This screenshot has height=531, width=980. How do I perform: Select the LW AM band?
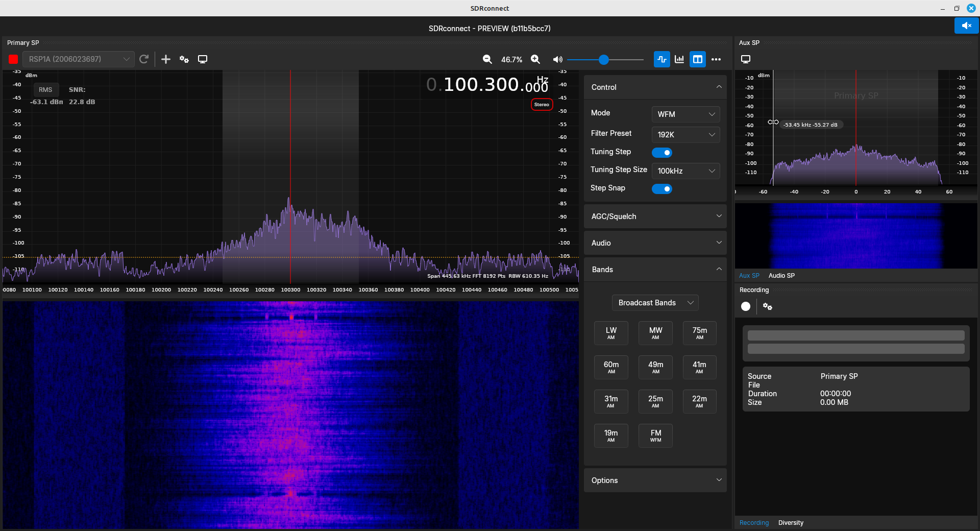point(611,333)
